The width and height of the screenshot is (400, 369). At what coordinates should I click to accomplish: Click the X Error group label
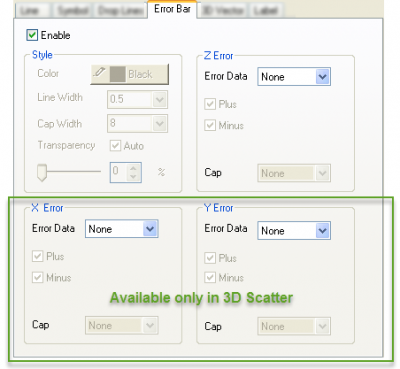click(47, 208)
